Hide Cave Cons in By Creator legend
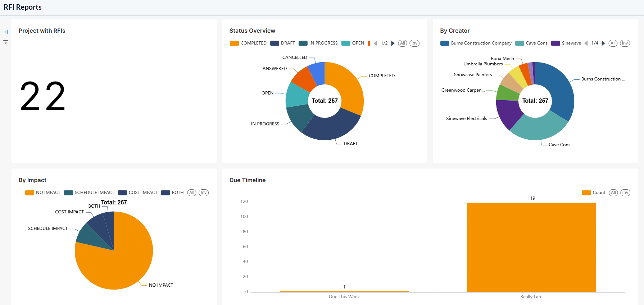The height and width of the screenshot is (305, 644). click(531, 43)
